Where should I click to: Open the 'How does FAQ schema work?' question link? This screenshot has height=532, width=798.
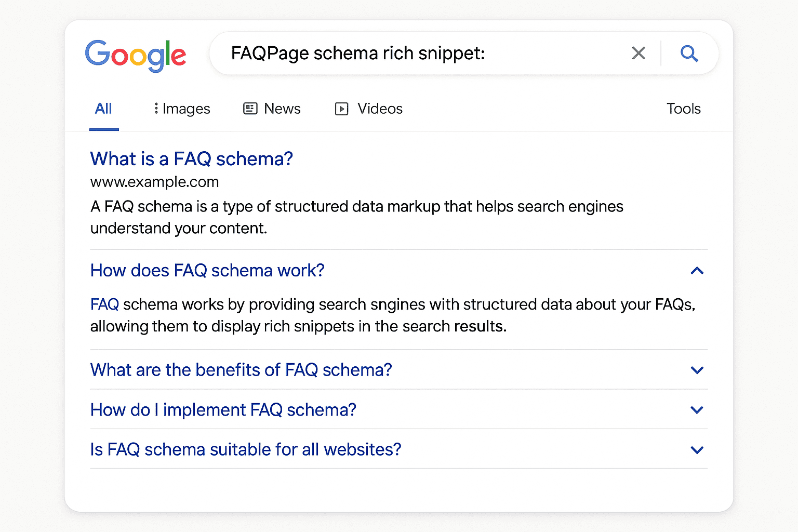207,271
